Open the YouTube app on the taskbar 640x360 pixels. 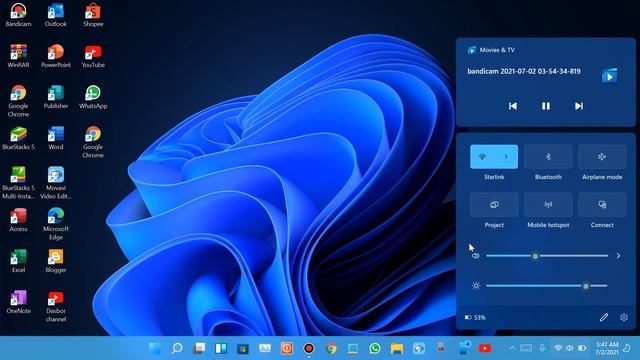tap(485, 348)
